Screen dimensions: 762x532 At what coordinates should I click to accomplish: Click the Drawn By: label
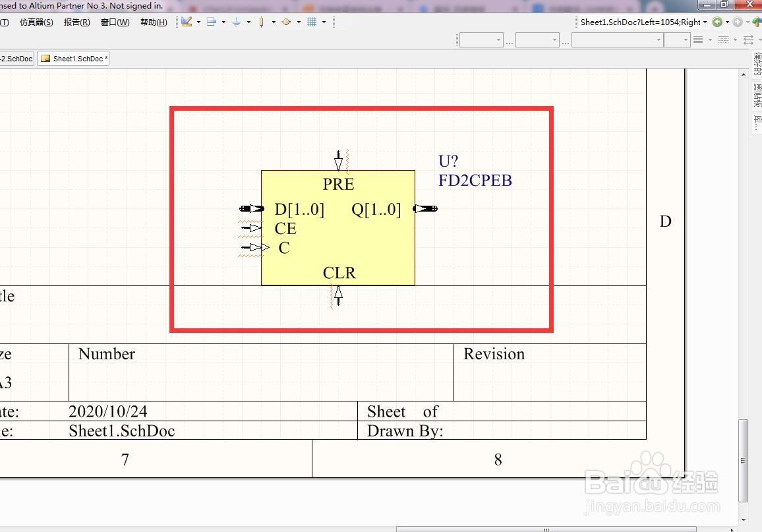pos(405,431)
